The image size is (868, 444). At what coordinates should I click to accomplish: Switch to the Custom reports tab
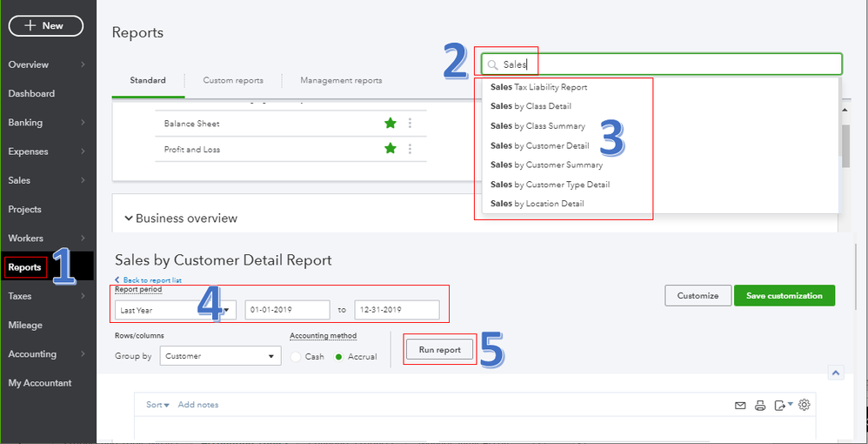[233, 80]
